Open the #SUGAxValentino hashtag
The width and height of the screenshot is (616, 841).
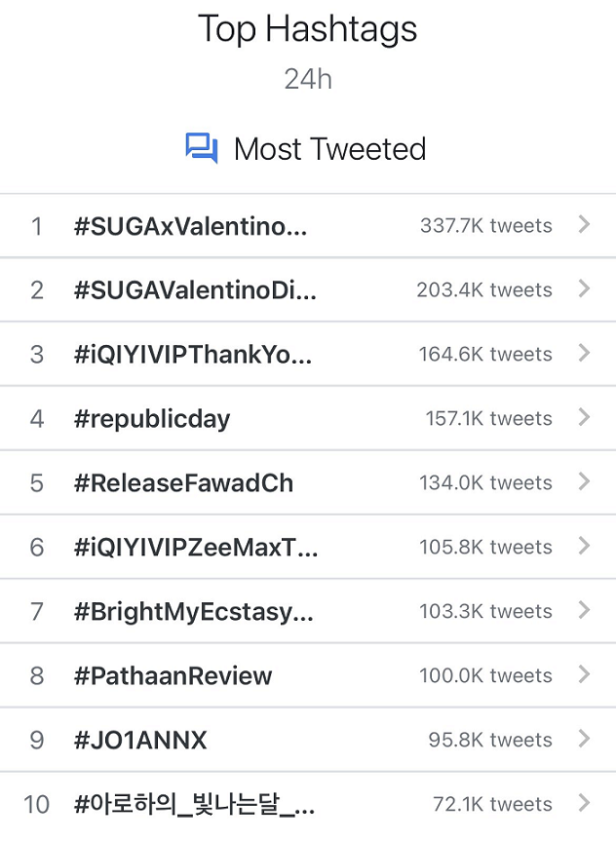click(190, 226)
